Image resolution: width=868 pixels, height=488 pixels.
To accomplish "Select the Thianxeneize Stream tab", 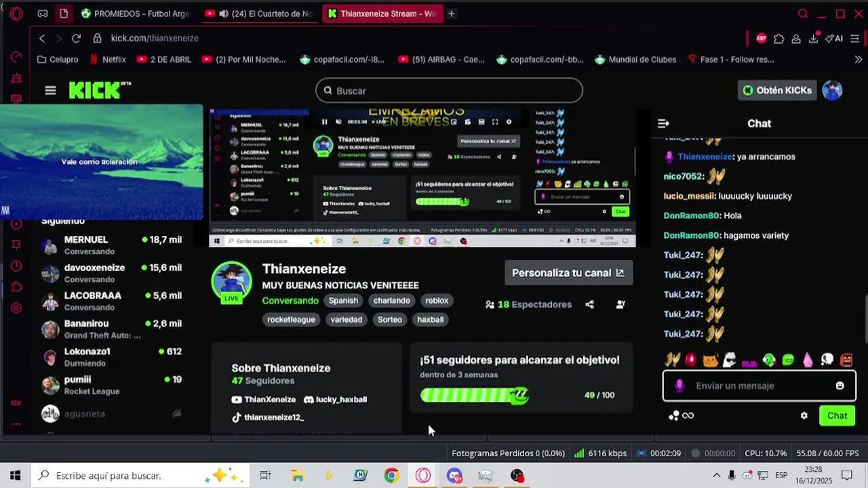I will pos(382,14).
